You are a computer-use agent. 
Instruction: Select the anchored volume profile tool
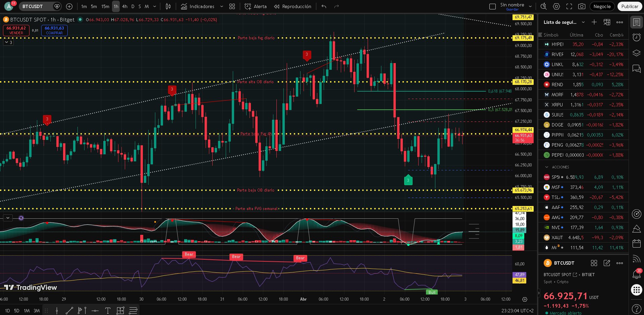82,311
